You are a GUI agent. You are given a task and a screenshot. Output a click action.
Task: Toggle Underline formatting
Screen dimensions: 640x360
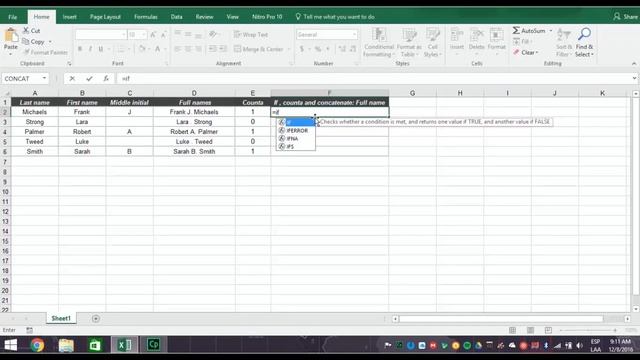[x=101, y=49]
